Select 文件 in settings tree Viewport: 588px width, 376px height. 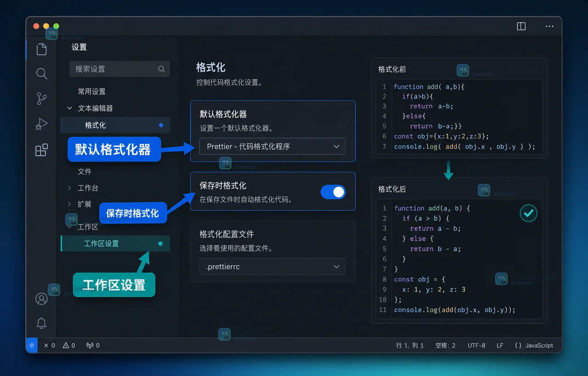(85, 171)
